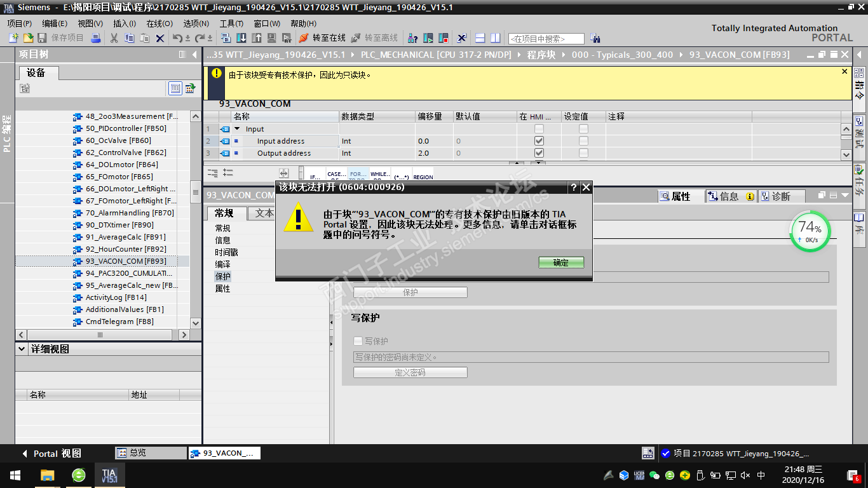This screenshot has height=488, width=868.
Task: Select 保护 in properties navigation list
Action: click(222, 276)
